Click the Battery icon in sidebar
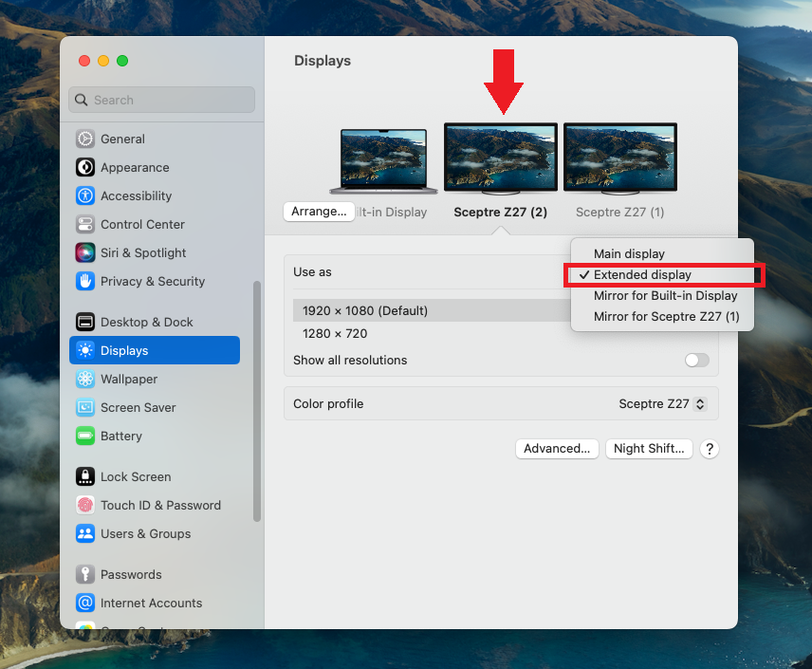 pyautogui.click(x=85, y=436)
